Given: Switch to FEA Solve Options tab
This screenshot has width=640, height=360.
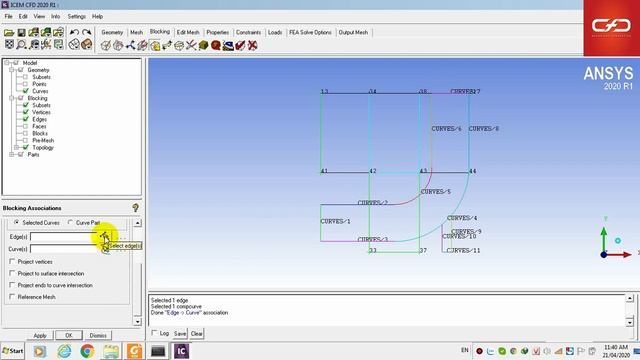Looking at the screenshot, I should 310,32.
